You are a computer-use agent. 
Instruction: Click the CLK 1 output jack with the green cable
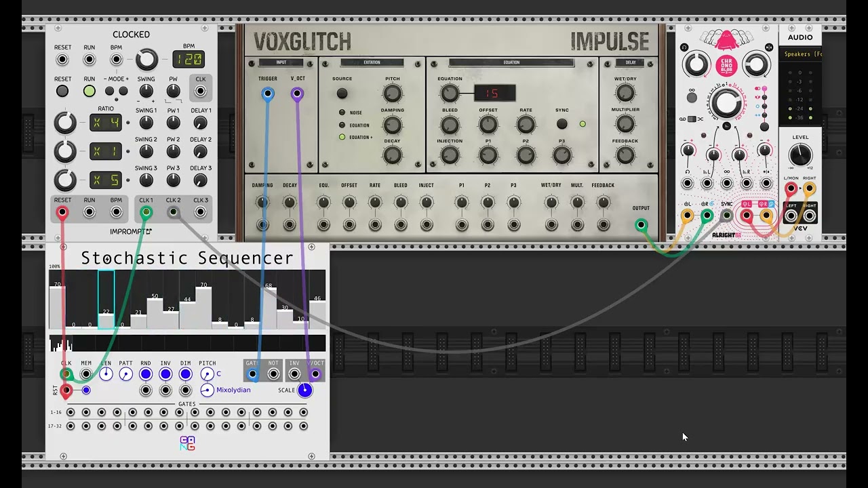point(146,212)
